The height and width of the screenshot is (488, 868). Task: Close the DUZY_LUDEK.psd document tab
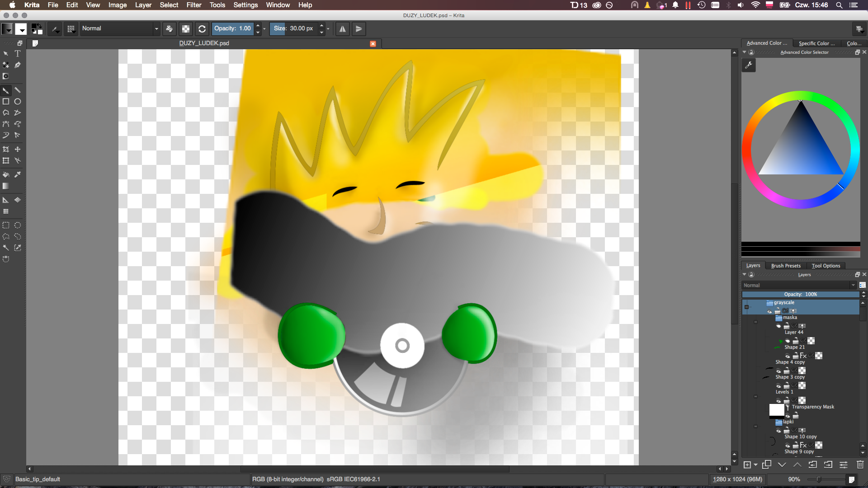pyautogui.click(x=373, y=44)
